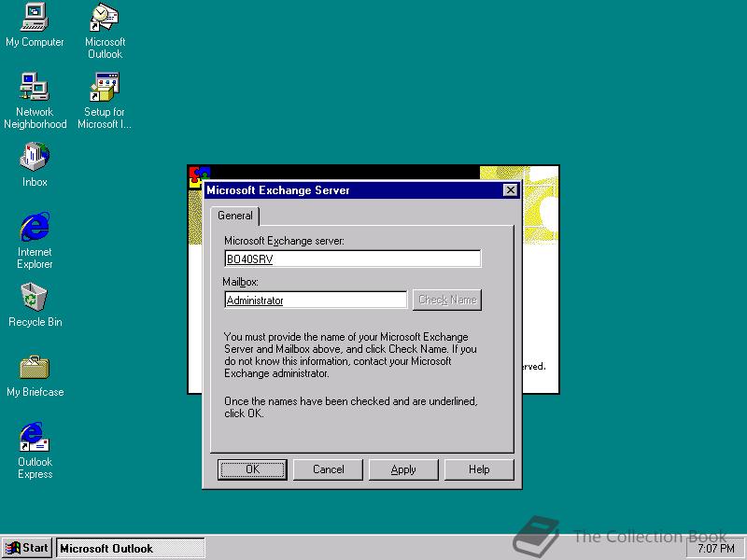Select the Network Neighborhood icon
The width and height of the screenshot is (747, 560).
coord(35,100)
